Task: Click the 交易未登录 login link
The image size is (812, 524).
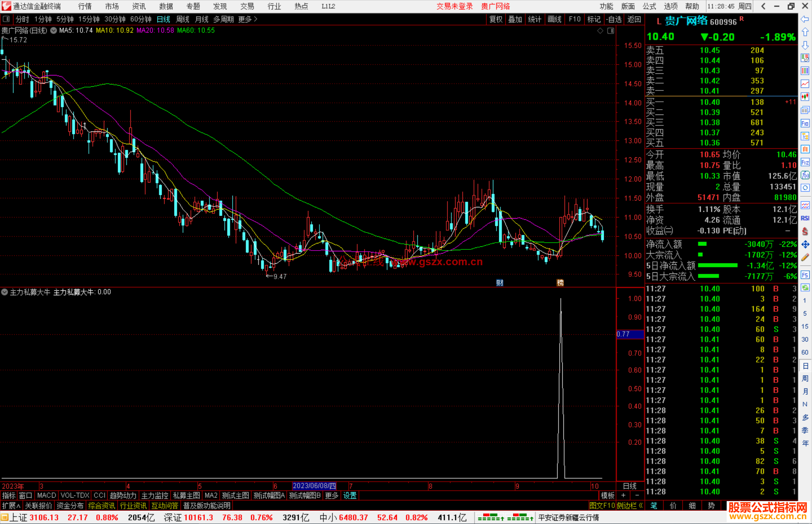Action: click(454, 6)
